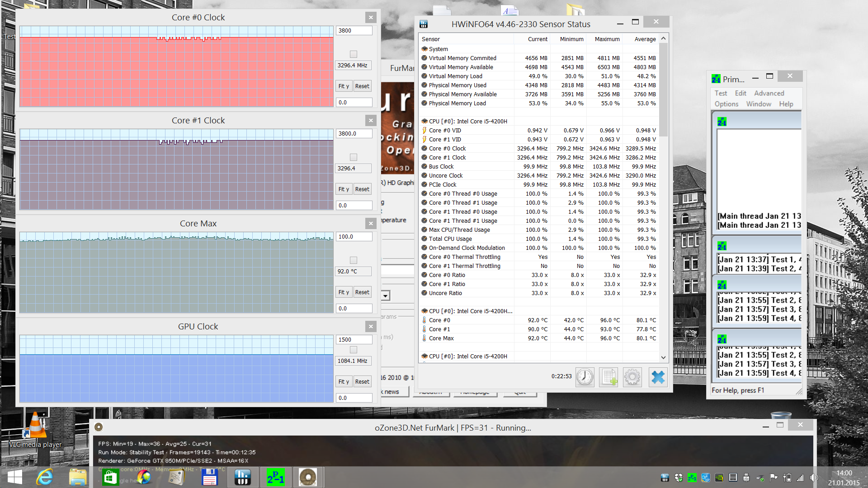Open VLC media player desktop shortcut
The height and width of the screenshot is (488, 868).
coord(35,430)
